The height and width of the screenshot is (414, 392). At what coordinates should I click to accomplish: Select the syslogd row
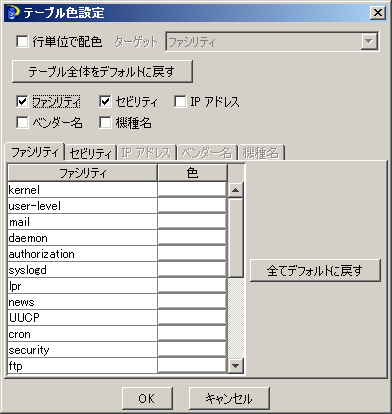tap(82, 270)
